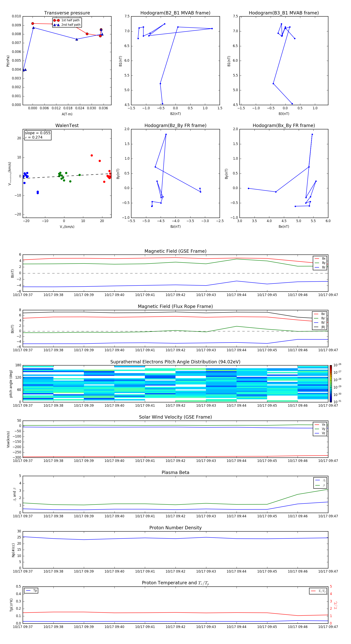This screenshot has width=351, height=644.
Task: Click the 'A(T·m)' x-axis label
Action: click(67, 114)
